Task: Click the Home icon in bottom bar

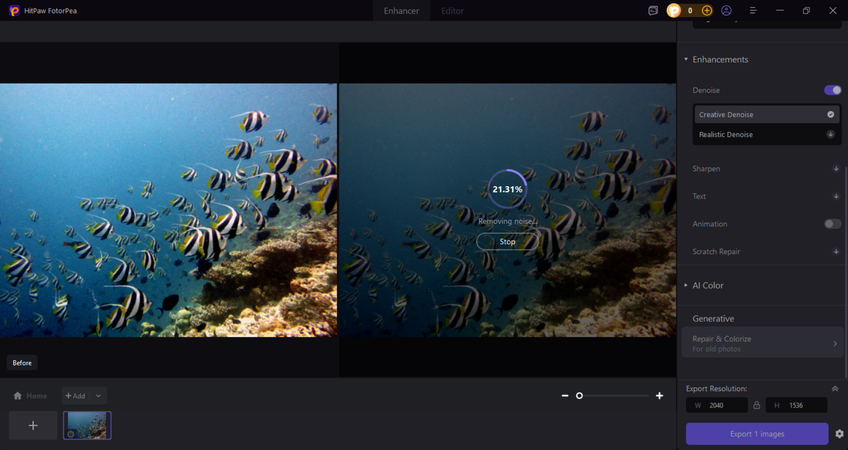Action: click(x=18, y=396)
